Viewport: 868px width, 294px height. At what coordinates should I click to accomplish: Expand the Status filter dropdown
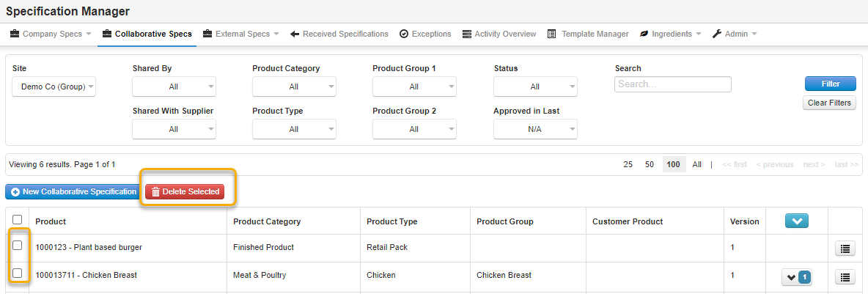535,87
